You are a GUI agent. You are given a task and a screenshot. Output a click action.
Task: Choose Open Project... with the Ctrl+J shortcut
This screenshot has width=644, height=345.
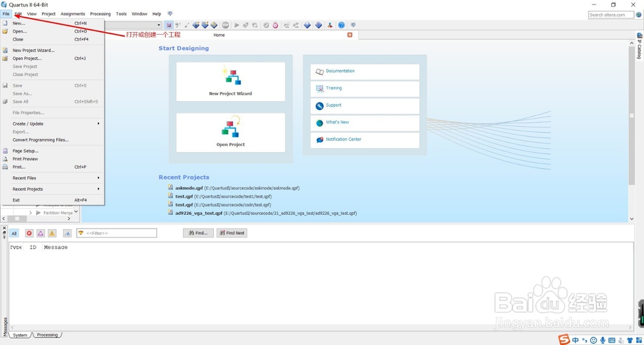pyautogui.click(x=53, y=59)
